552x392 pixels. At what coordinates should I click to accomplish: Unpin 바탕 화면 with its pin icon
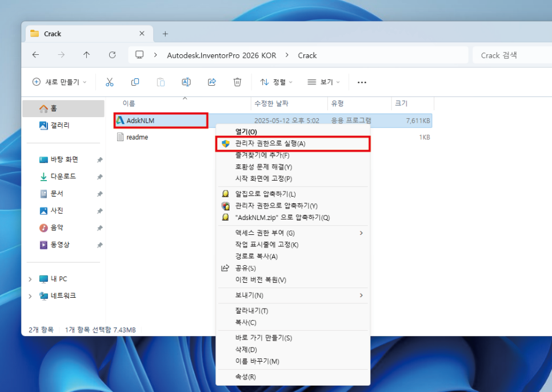(x=100, y=160)
